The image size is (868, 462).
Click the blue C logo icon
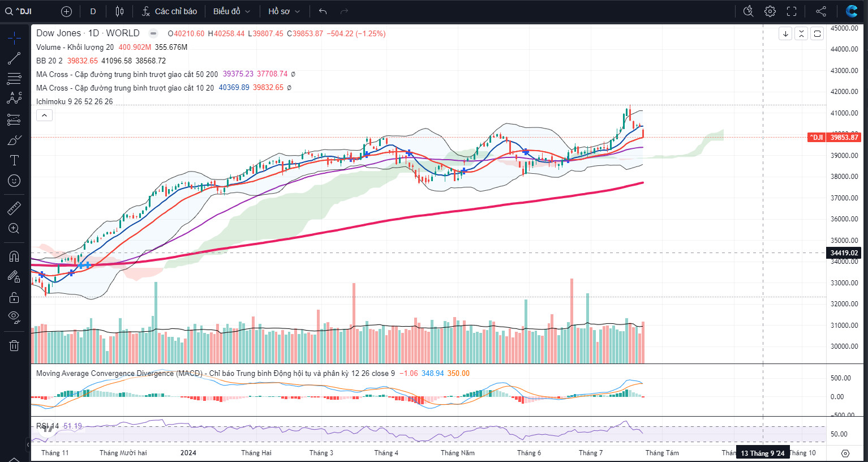point(852,11)
